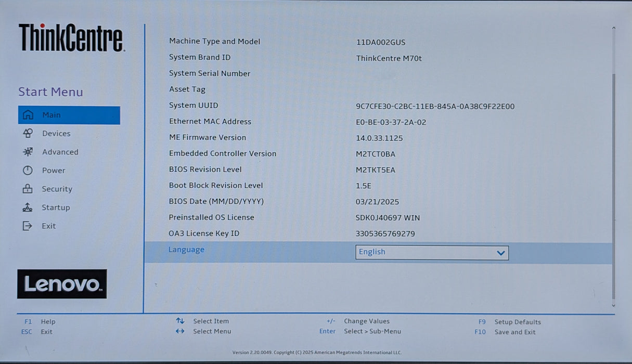
Task: Click the System Brand ID label
Action: (x=200, y=57)
